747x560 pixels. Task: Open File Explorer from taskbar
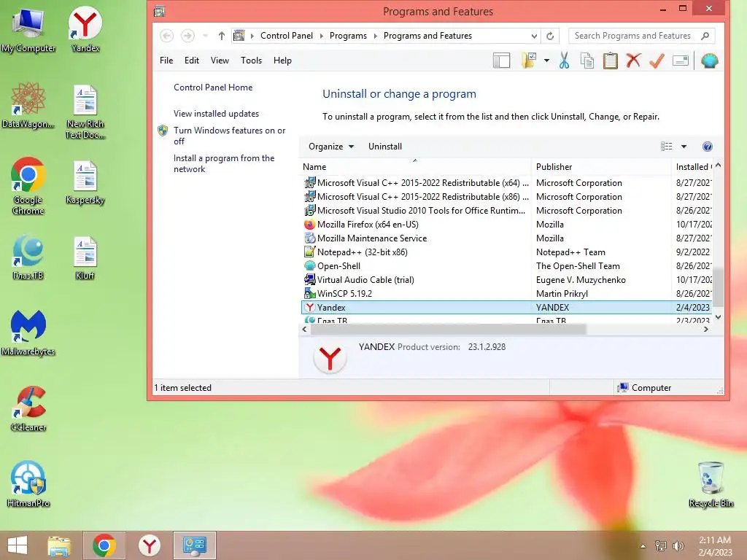(59, 545)
